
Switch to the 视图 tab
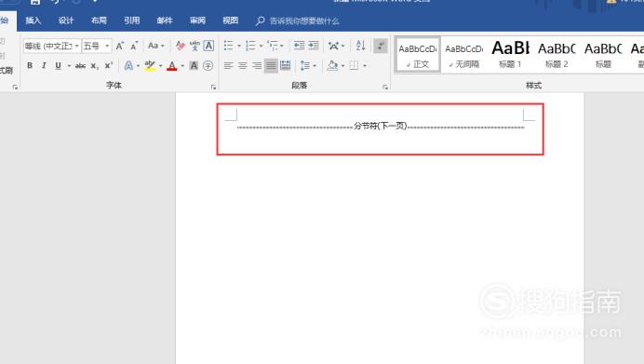click(231, 20)
